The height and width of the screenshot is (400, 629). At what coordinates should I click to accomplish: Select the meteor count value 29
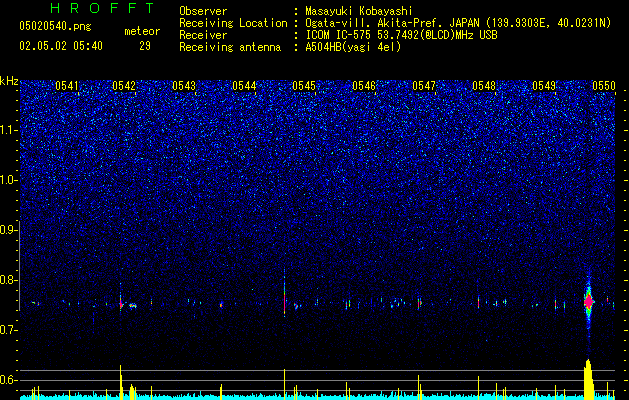tap(145, 46)
